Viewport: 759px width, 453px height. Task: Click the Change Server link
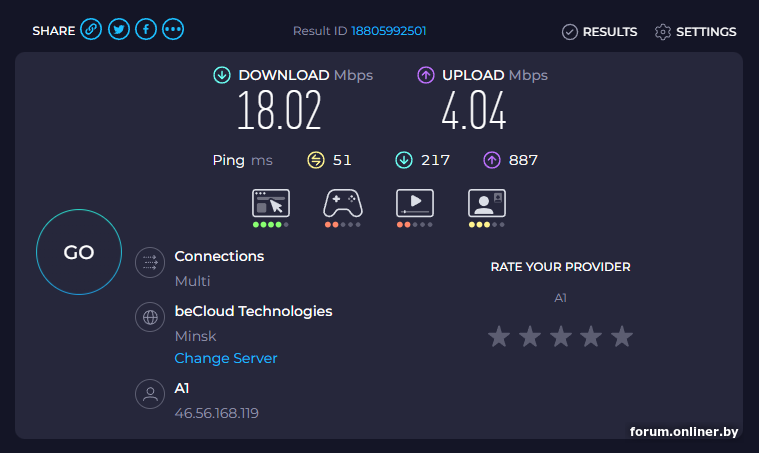click(226, 358)
